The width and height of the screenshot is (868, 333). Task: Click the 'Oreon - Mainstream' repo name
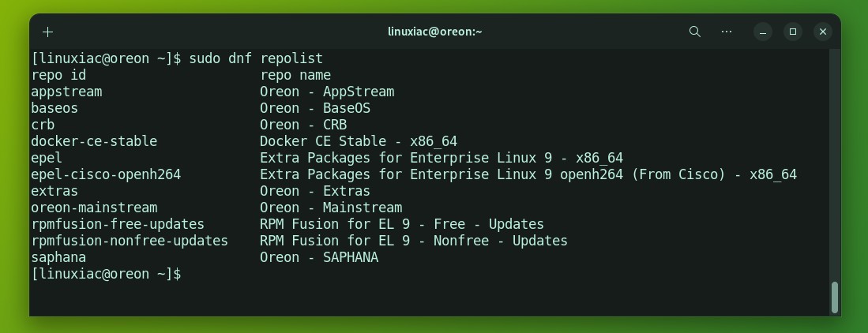pos(331,208)
